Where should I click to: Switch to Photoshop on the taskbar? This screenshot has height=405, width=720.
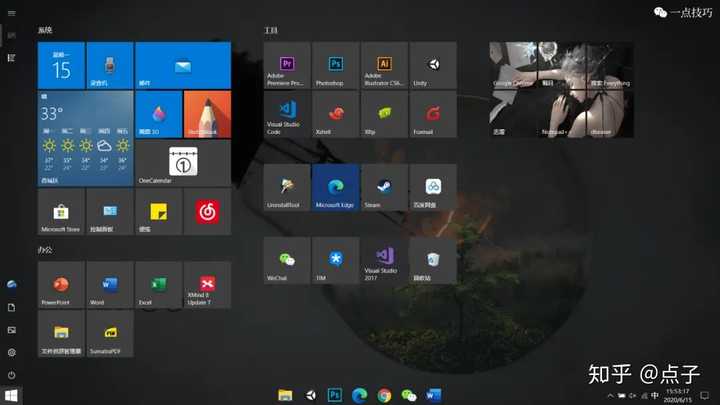(335, 395)
